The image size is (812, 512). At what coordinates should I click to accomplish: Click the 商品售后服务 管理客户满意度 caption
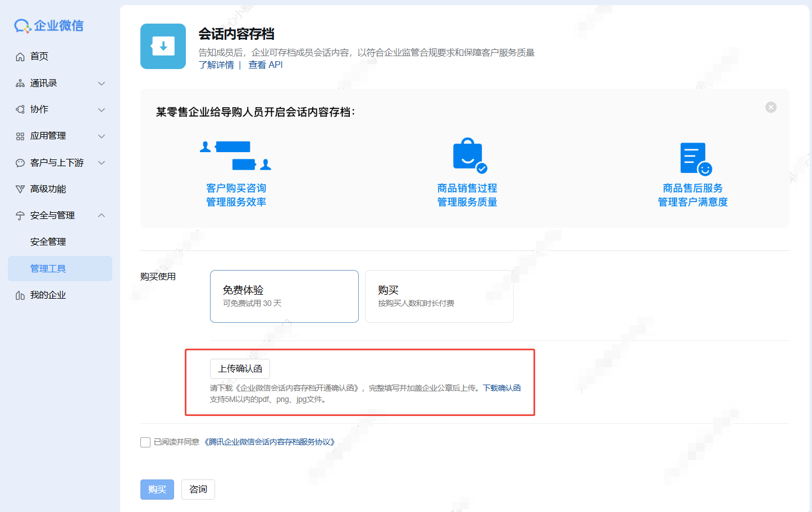(693, 195)
